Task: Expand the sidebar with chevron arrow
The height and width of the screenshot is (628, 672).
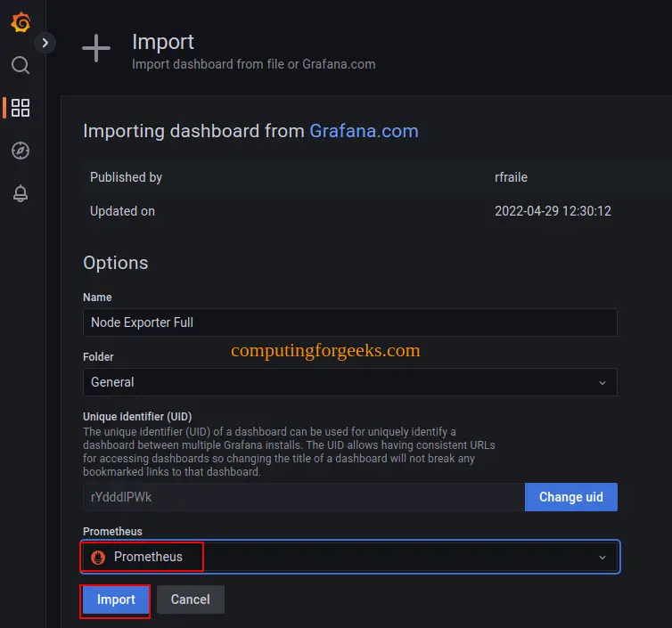Action: (x=45, y=43)
